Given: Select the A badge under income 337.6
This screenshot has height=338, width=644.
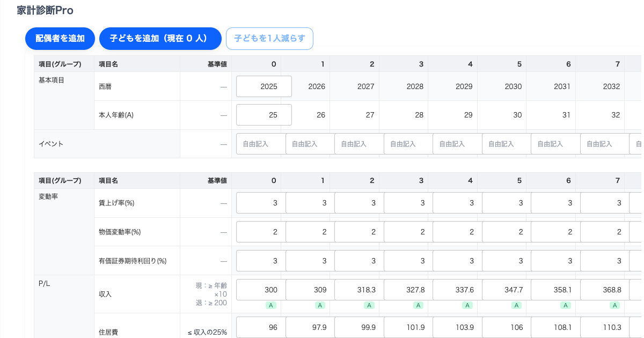Looking at the screenshot, I should (467, 305).
